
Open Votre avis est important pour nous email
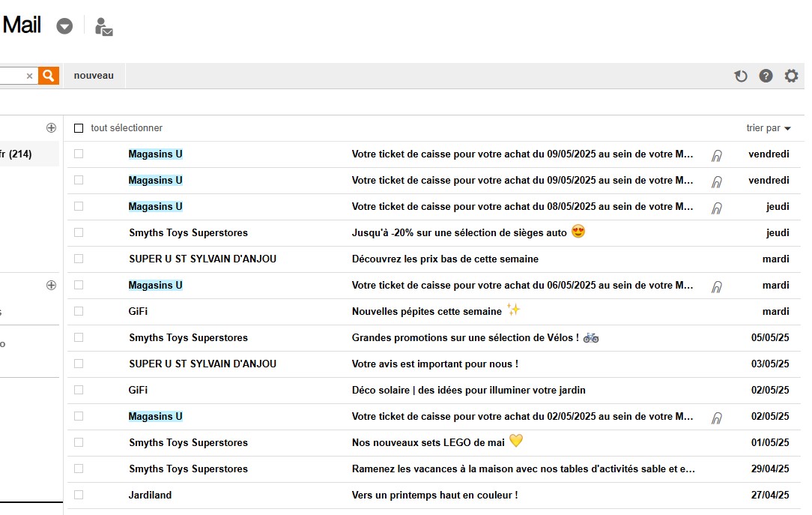[435, 364]
